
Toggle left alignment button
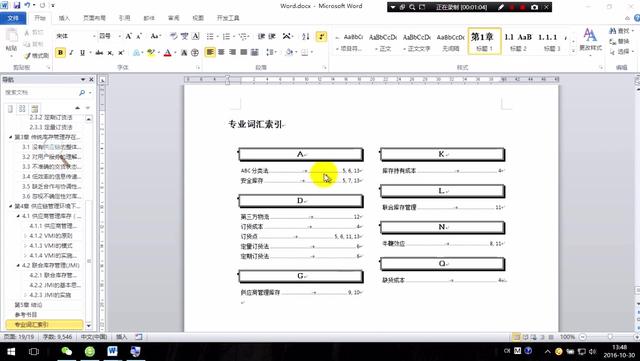[210, 52]
